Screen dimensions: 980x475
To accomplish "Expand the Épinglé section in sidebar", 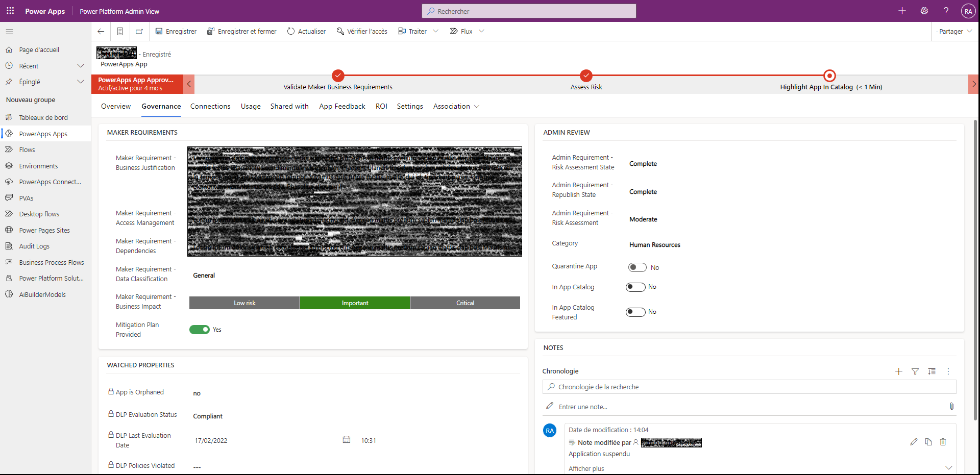I will coord(80,82).
